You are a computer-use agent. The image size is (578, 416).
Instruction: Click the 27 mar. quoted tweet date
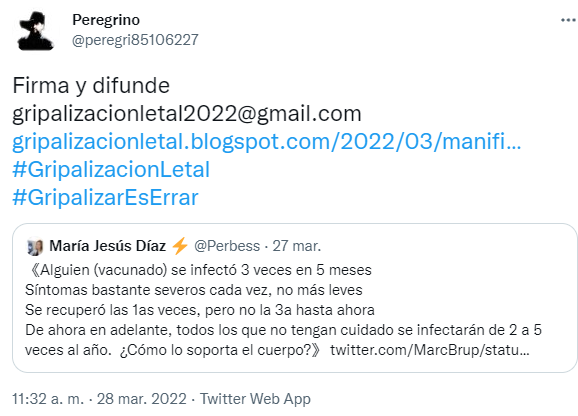[x=297, y=246]
